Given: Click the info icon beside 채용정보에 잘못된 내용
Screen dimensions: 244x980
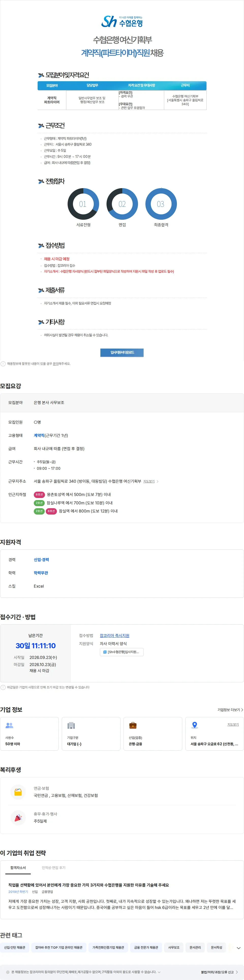Looking at the screenshot, I should [3, 364].
